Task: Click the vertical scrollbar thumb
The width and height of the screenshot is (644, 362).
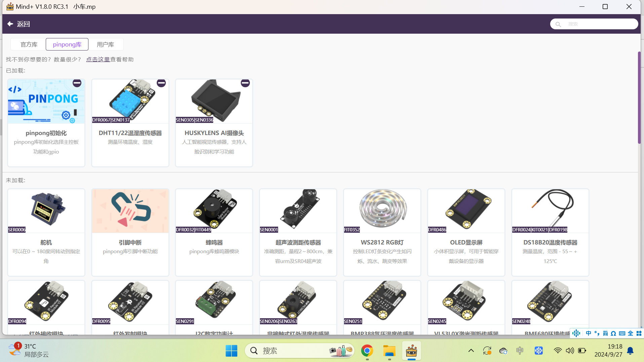Action: [x=639, y=98]
